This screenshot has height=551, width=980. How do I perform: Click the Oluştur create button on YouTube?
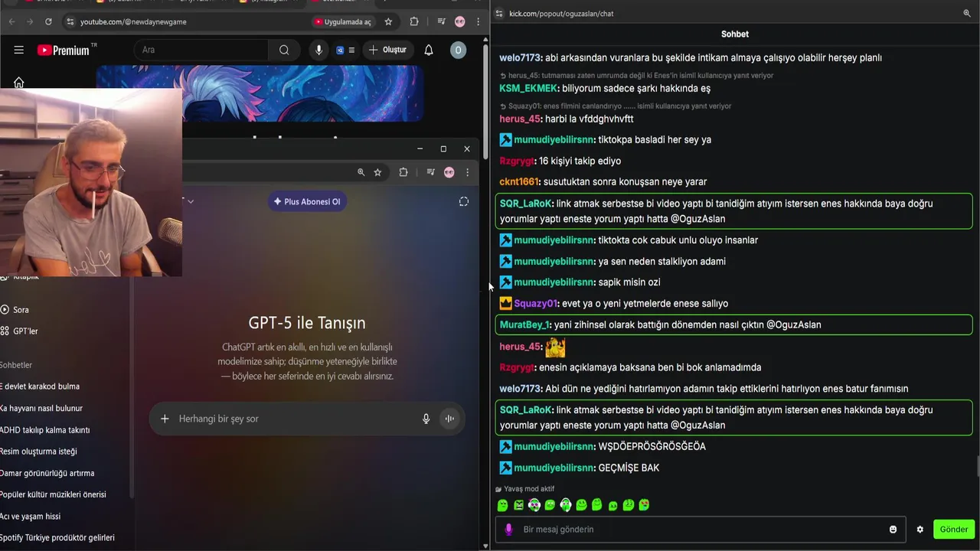pos(387,50)
